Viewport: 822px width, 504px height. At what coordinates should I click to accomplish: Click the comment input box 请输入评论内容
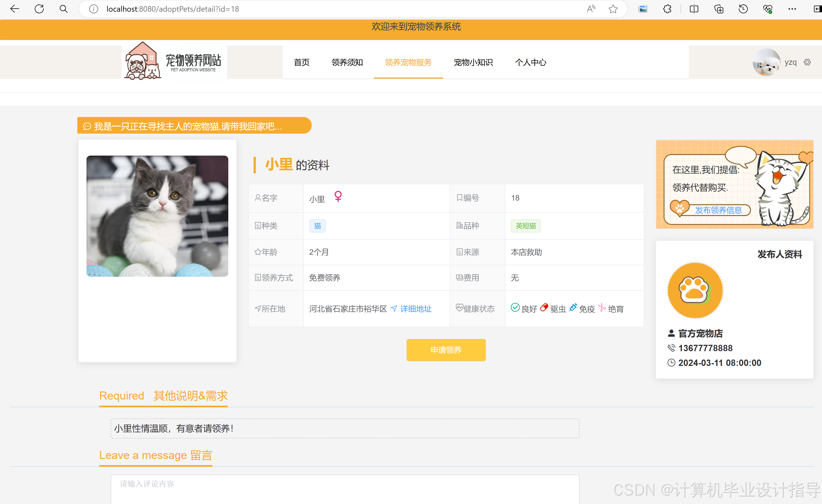345,489
